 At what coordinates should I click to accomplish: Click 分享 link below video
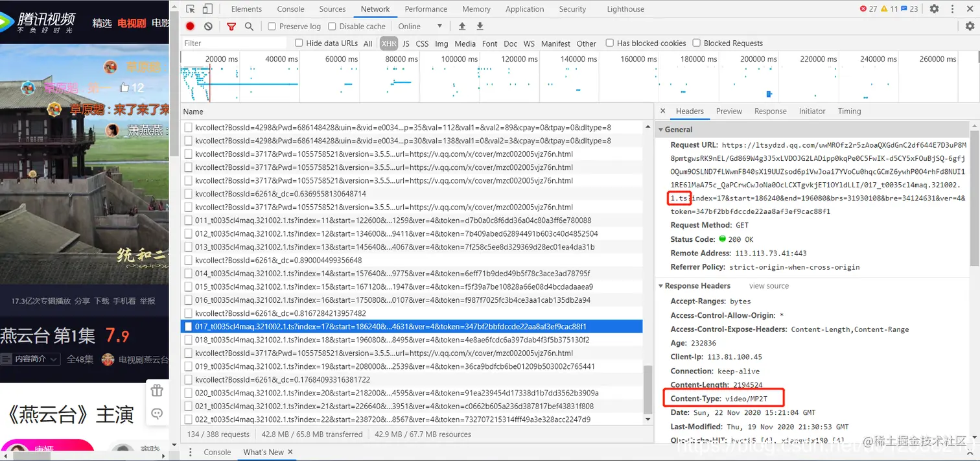pos(82,301)
